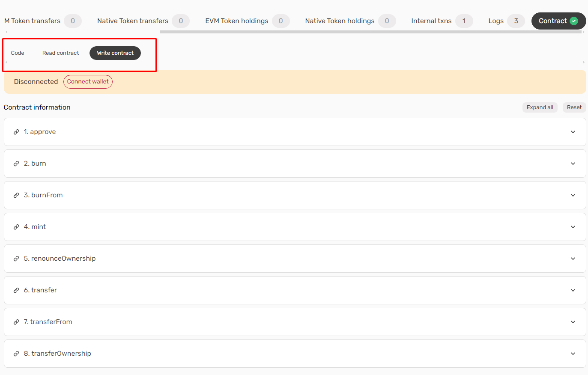Click the green verified checkmark on Contract tab

pos(574,21)
